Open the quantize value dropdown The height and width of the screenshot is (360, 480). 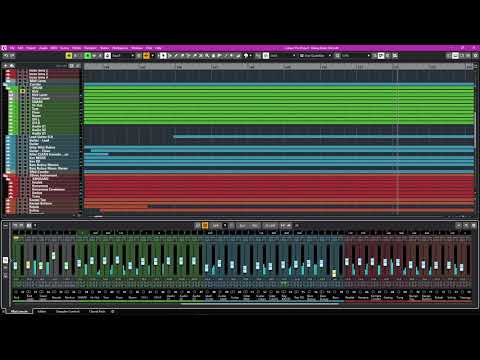click(356, 56)
